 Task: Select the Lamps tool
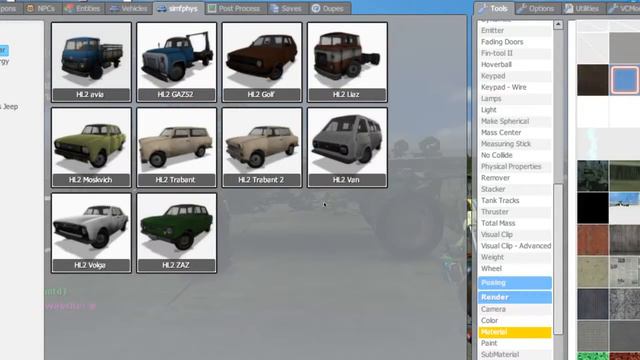[515, 99]
